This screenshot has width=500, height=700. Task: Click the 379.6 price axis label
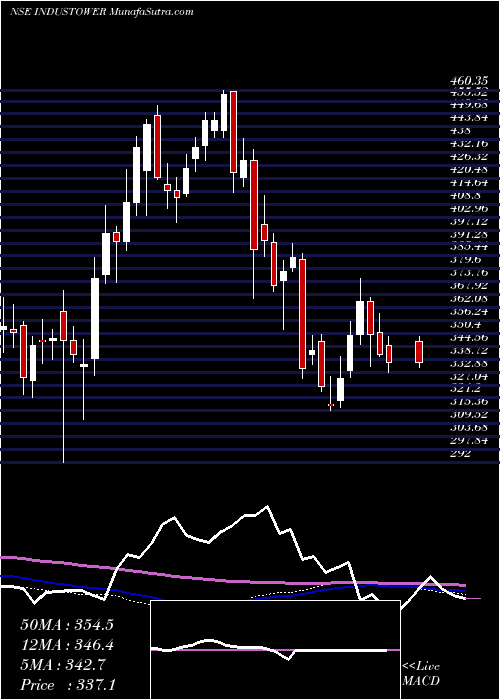pyautogui.click(x=466, y=260)
